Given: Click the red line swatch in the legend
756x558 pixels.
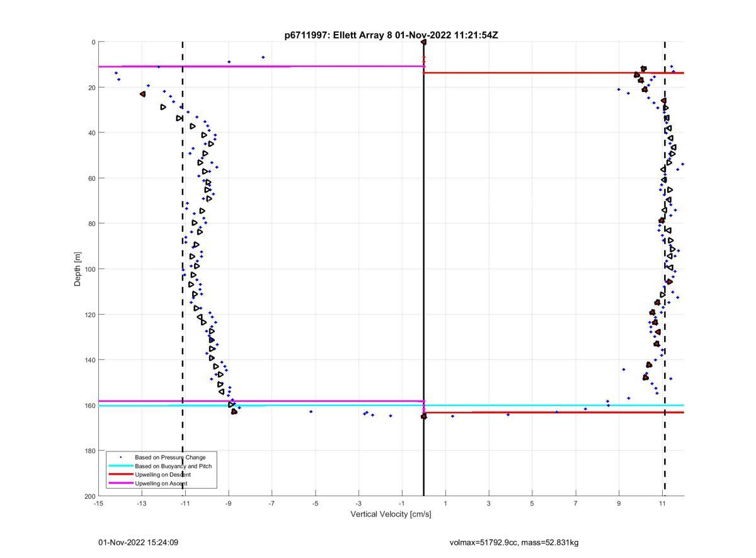Looking at the screenshot, I should [120, 474].
